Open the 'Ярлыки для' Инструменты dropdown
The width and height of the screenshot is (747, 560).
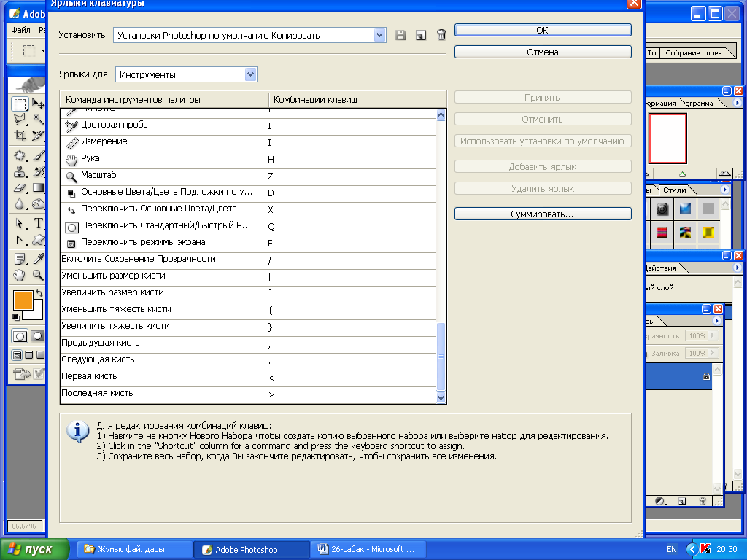click(x=251, y=74)
